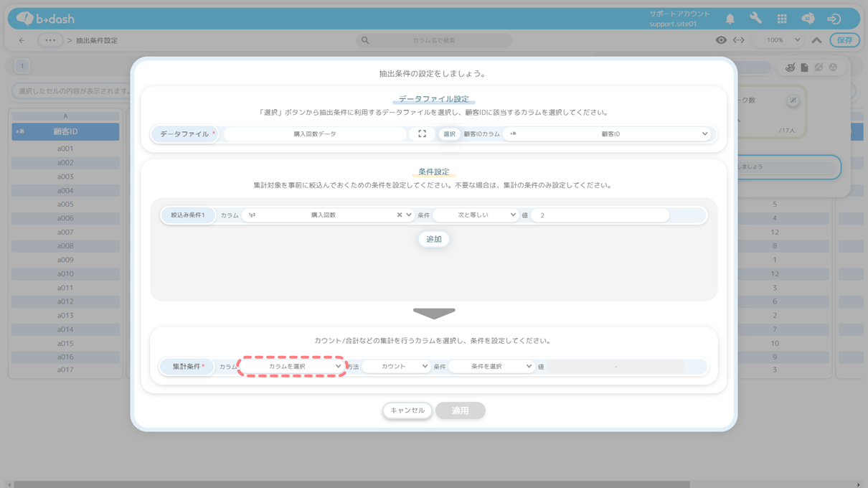This screenshot has width=868, height=488.
Task: Click the 適用 apply button
Action: coord(461,410)
